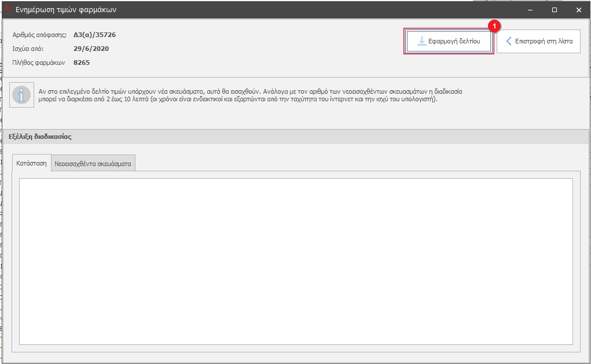Maximize the price update window

tap(554, 10)
